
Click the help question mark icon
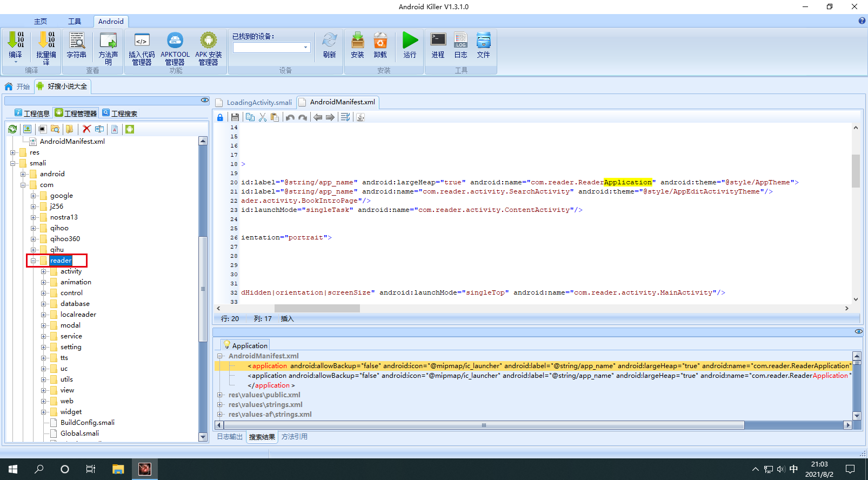[x=862, y=21]
